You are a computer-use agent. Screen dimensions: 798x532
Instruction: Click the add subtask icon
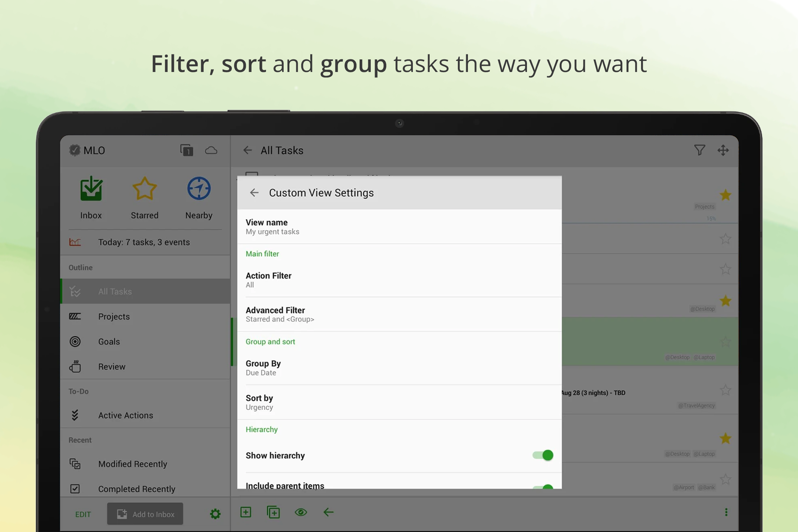click(273, 512)
